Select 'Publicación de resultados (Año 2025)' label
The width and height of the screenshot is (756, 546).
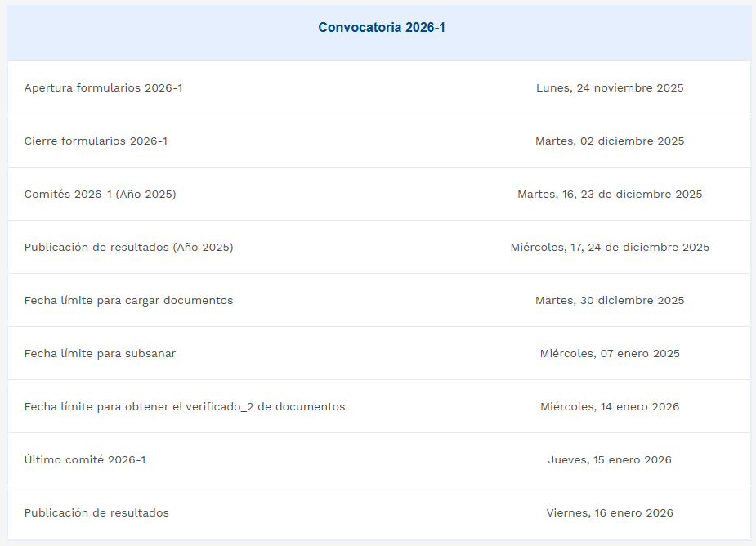[x=128, y=247]
